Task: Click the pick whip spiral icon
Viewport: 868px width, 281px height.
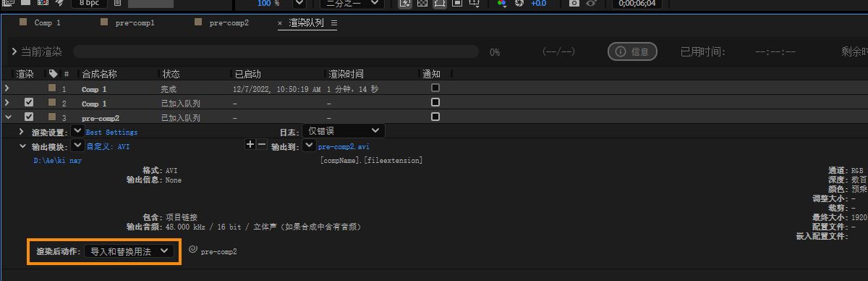Action: click(x=192, y=250)
